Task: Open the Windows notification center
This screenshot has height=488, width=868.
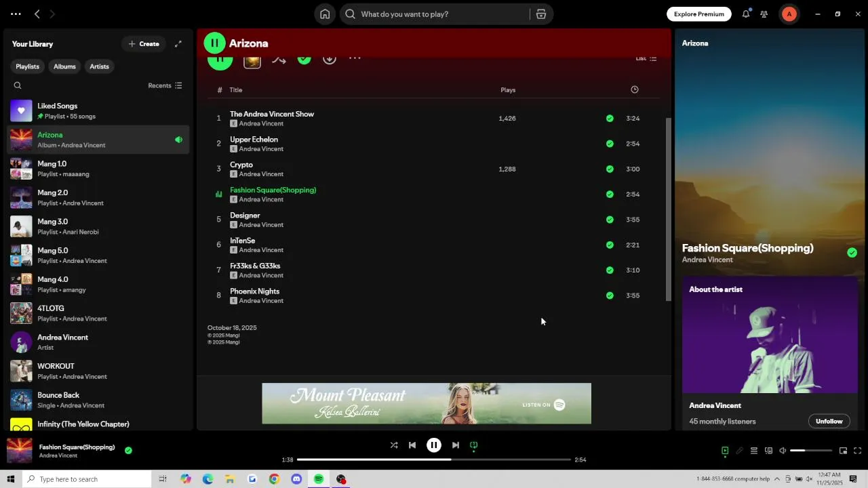Action: click(x=853, y=479)
